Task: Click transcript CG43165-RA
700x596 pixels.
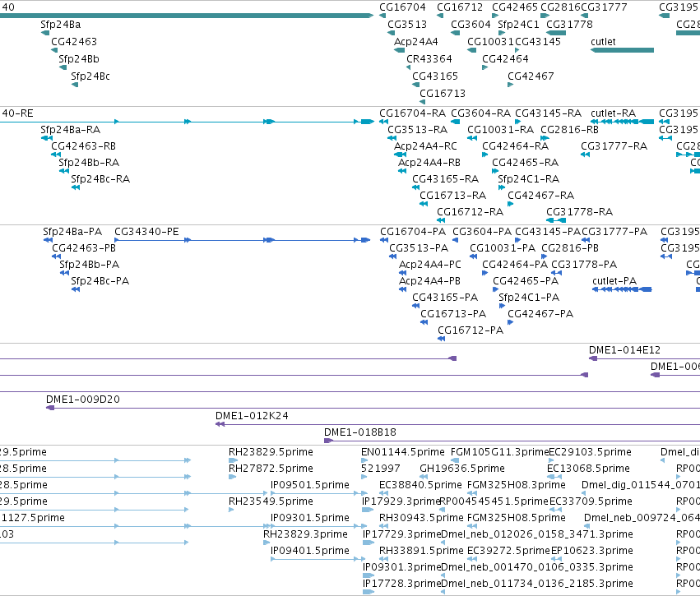Action: click(445, 179)
